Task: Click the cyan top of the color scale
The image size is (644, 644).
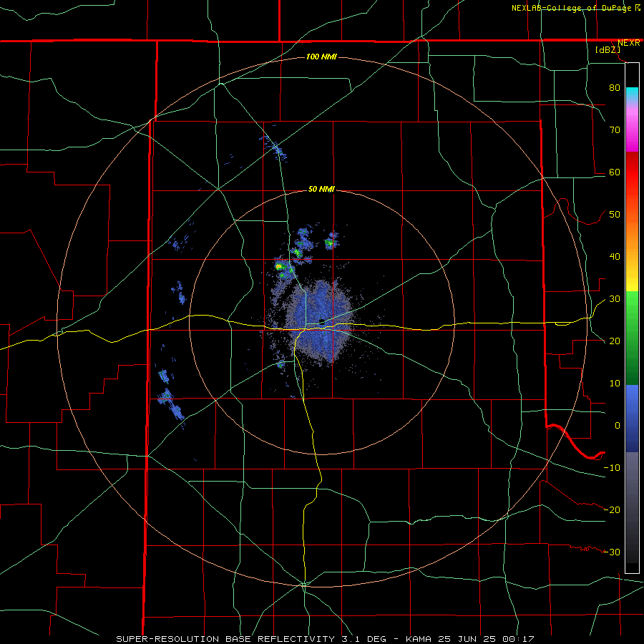Action: pyautogui.click(x=632, y=93)
